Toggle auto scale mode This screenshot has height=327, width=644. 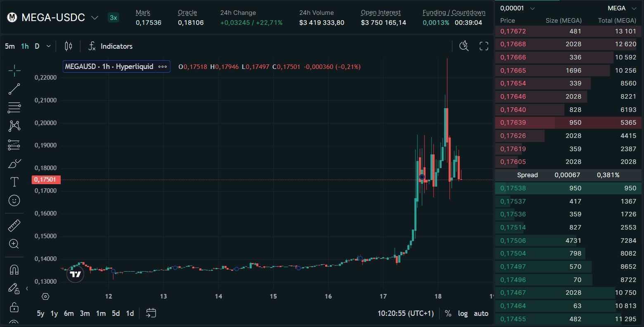[481, 313]
